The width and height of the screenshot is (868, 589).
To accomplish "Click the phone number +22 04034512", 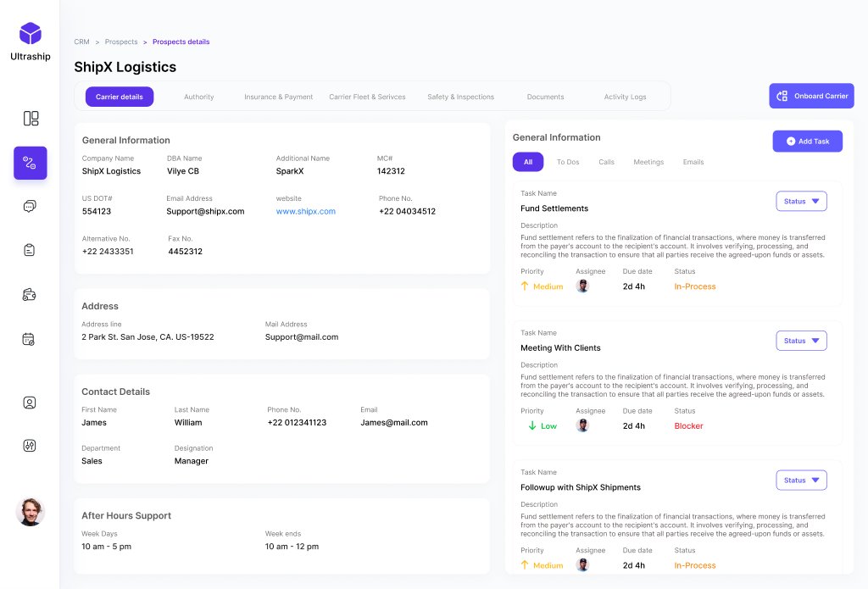I will (x=408, y=212).
